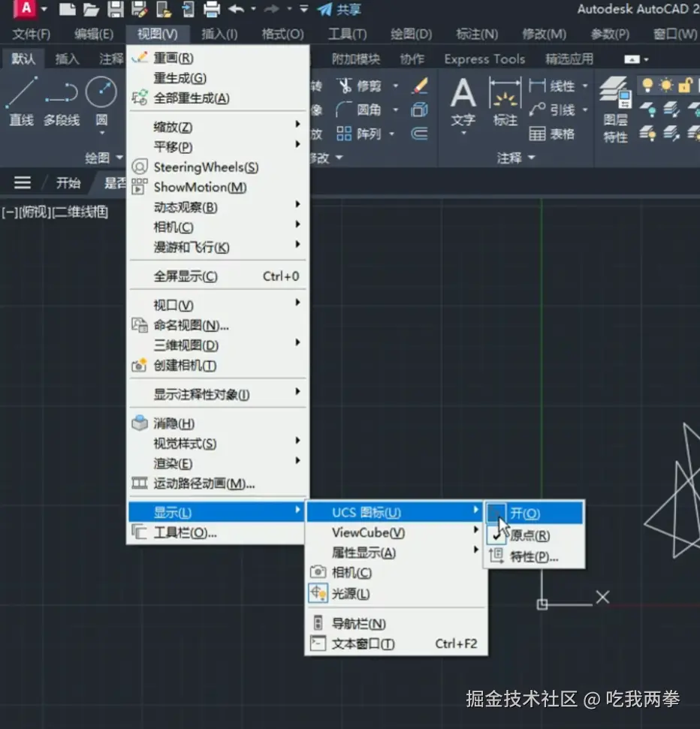The width and height of the screenshot is (700, 729).
Task: Open the File menu
Action: [x=31, y=34]
